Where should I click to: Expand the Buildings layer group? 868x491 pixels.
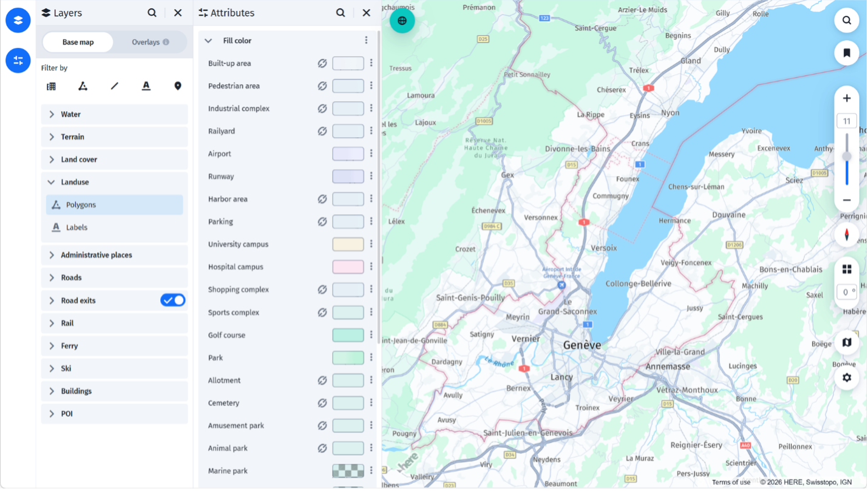(115, 391)
